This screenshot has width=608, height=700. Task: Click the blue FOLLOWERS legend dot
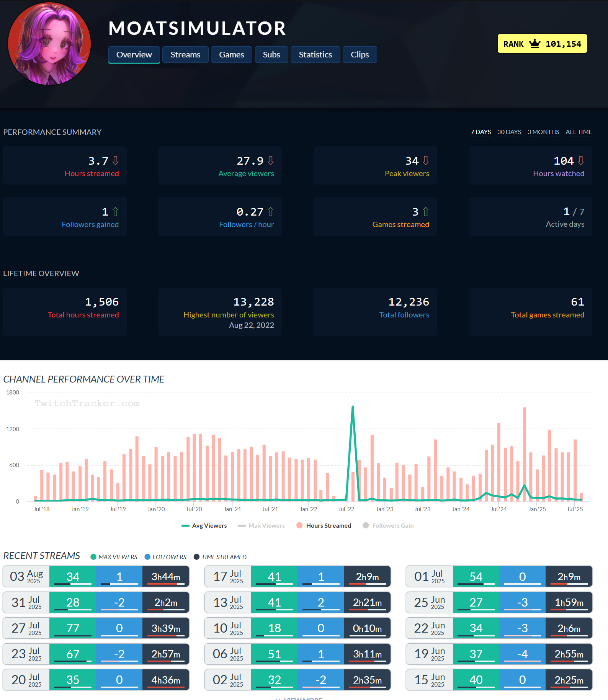click(147, 557)
